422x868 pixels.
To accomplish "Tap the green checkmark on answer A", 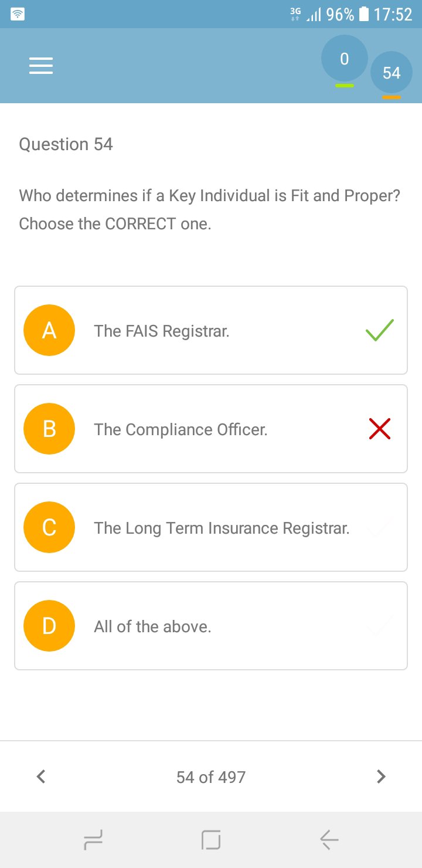I will (380, 331).
